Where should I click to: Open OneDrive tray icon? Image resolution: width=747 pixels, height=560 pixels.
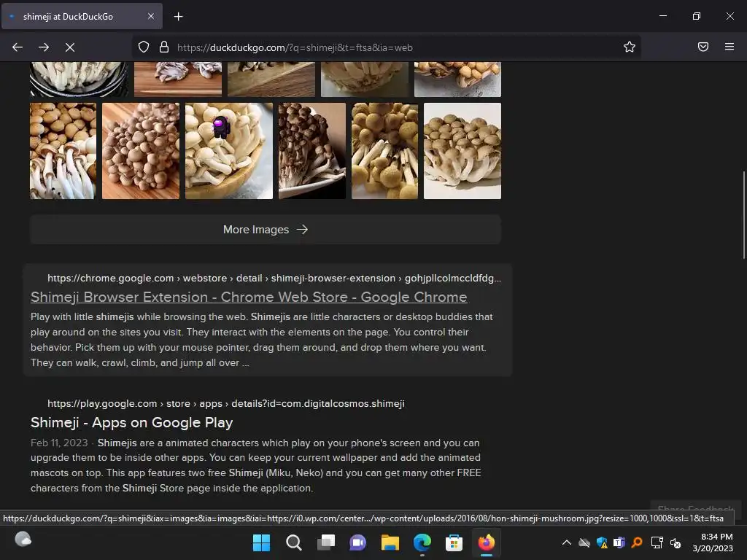click(x=584, y=542)
